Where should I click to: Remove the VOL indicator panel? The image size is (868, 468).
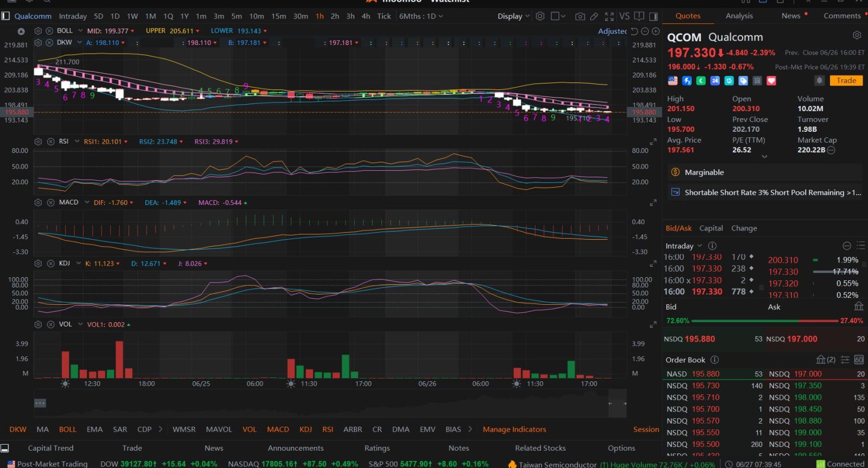[x=50, y=324]
